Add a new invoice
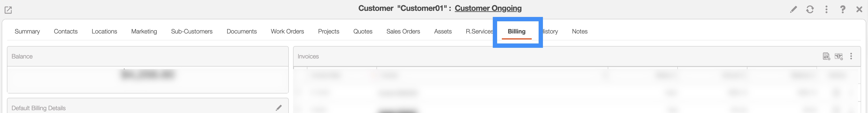Image resolution: width=868 pixels, height=113 pixels. coord(826,56)
